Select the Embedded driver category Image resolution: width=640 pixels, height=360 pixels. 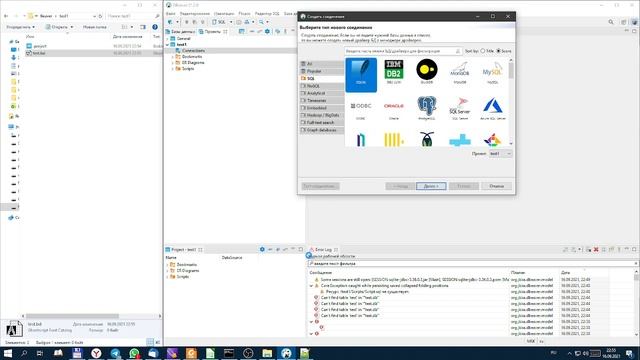click(x=322, y=108)
